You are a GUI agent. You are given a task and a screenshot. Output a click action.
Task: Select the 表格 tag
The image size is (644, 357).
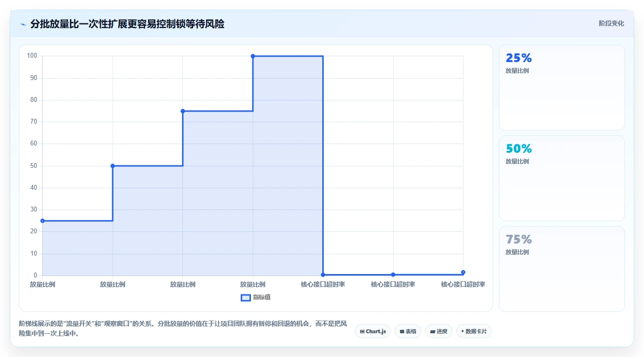coord(408,331)
